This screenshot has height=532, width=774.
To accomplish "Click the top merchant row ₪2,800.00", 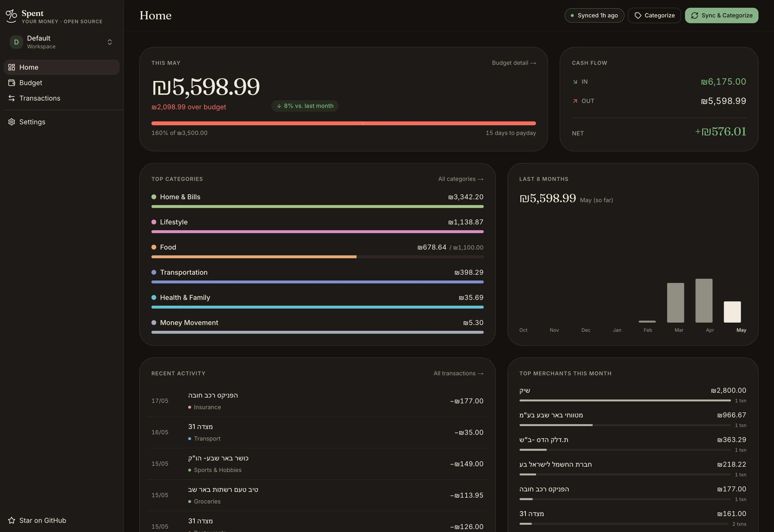I will coord(633,395).
